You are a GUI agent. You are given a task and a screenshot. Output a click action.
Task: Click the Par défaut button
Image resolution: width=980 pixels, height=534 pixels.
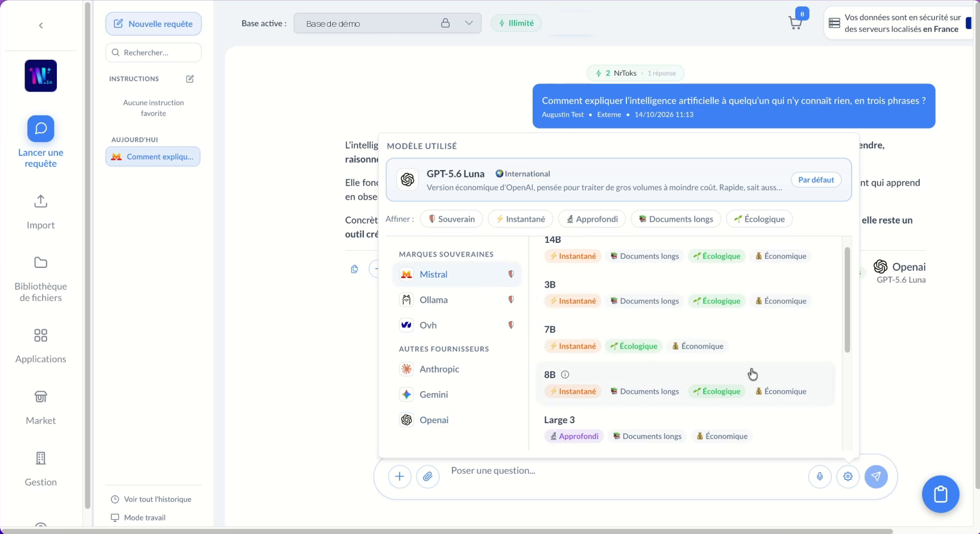point(816,180)
